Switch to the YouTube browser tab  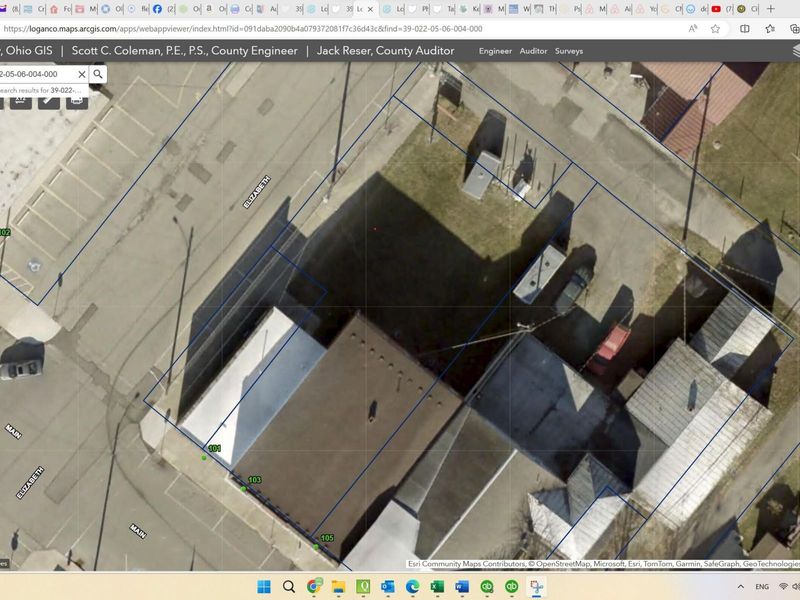(716, 9)
